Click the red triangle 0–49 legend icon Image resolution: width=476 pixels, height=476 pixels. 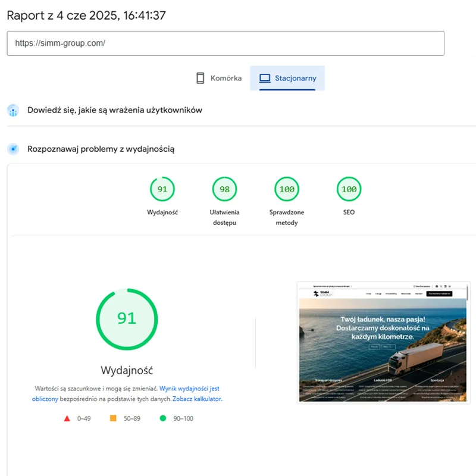click(67, 418)
